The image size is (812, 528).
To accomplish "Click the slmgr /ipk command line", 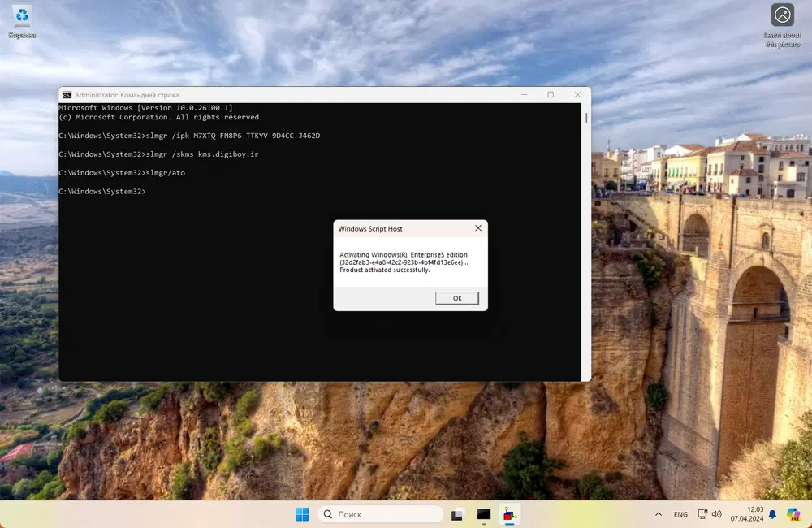I will click(x=189, y=136).
